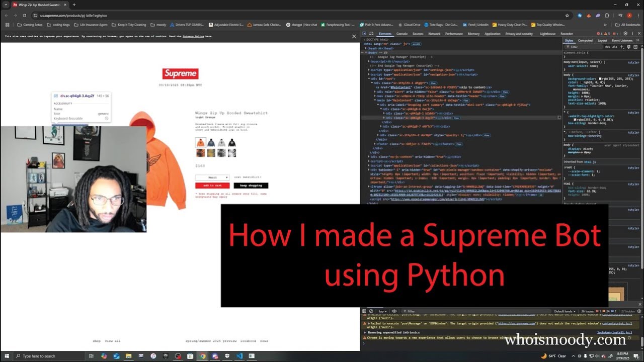Dismiss the cookie notice banner

[354, 36]
